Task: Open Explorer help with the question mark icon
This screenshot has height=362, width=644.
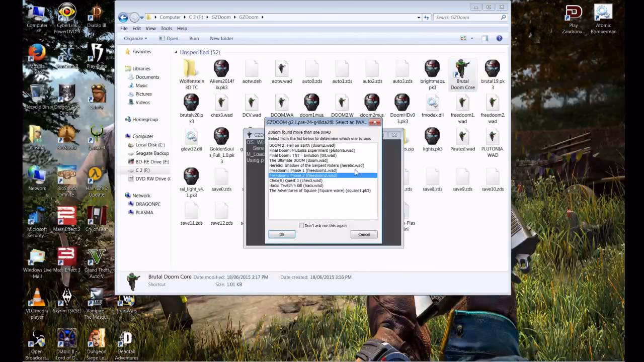Action: (x=499, y=38)
